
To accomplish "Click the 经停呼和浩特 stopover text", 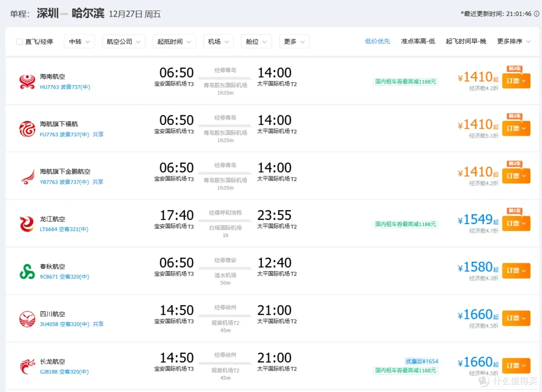I will (x=225, y=213).
